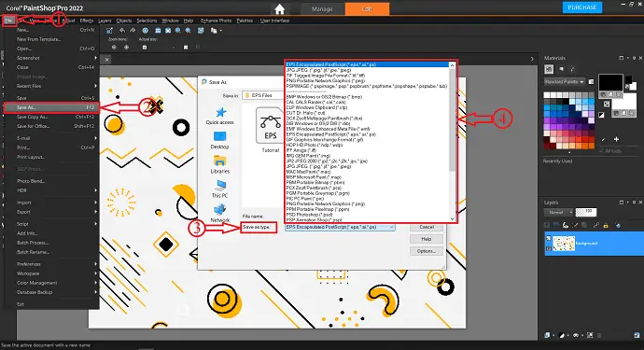Viewport: 644px width, 350px height.
Task: Open the Save as type combo box
Action: click(340, 227)
